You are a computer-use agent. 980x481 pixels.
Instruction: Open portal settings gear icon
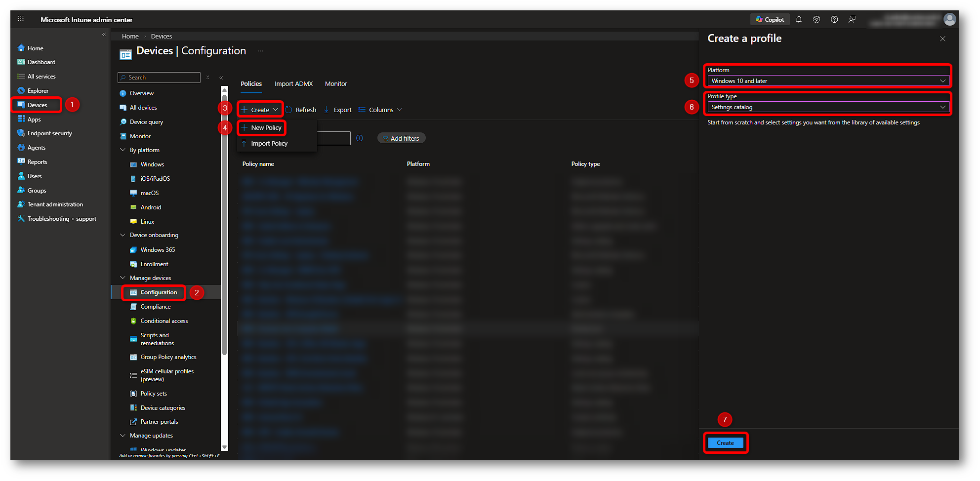click(817, 20)
